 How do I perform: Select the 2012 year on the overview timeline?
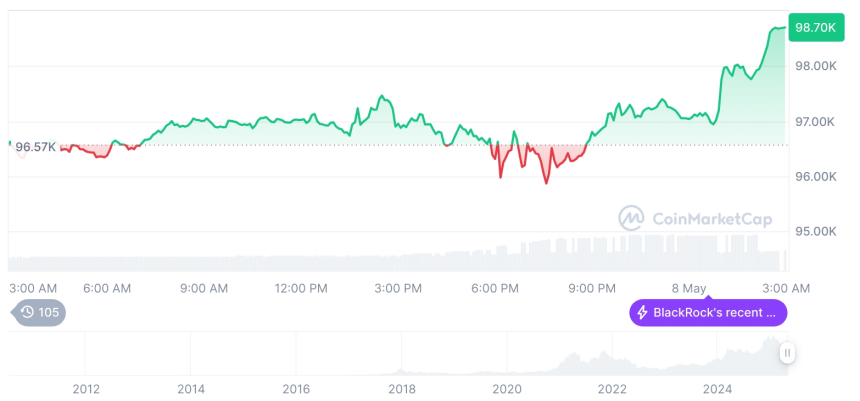click(86, 389)
